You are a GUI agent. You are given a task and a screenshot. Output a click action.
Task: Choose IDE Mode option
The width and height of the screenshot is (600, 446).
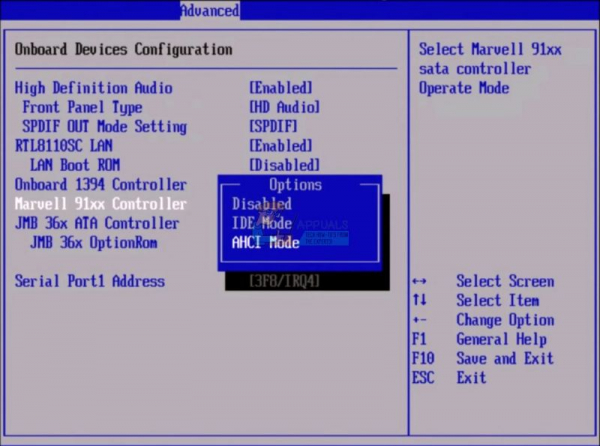click(262, 223)
